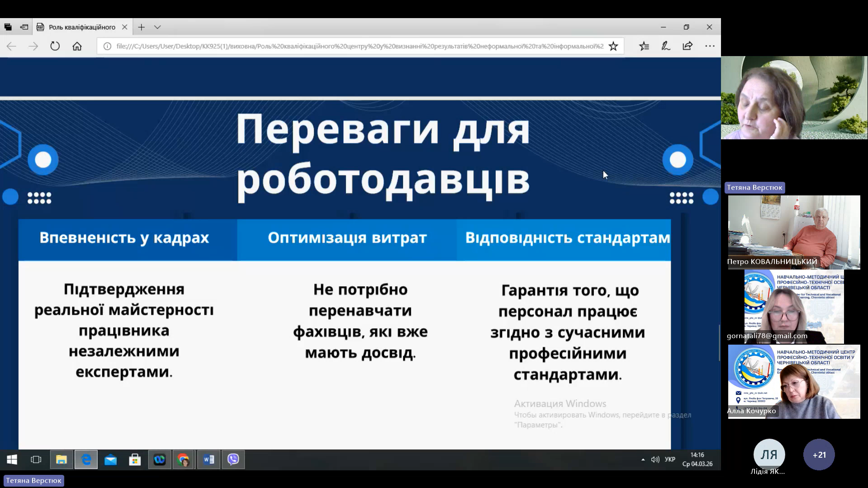Click the Home button in browser toolbar
Image resolution: width=868 pixels, height=488 pixels.
tap(77, 46)
